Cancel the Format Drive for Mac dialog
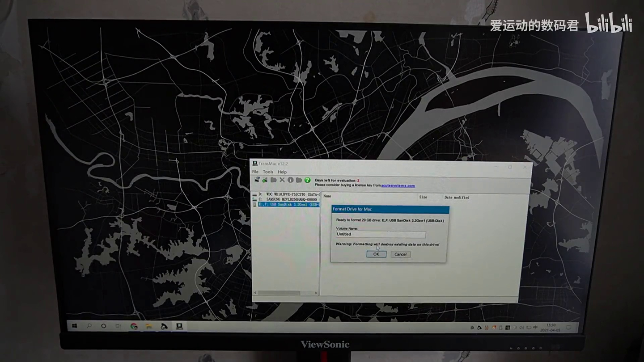 point(400,254)
